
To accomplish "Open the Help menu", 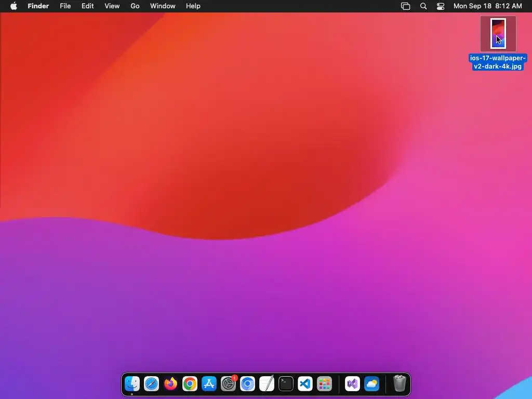I will 193,6.
